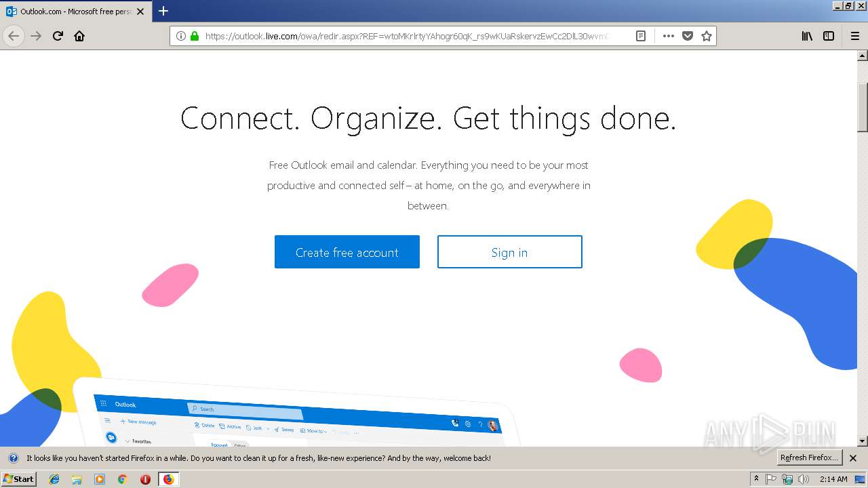The width and height of the screenshot is (868, 488).
Task: Click Create free account button
Action: click(x=347, y=252)
